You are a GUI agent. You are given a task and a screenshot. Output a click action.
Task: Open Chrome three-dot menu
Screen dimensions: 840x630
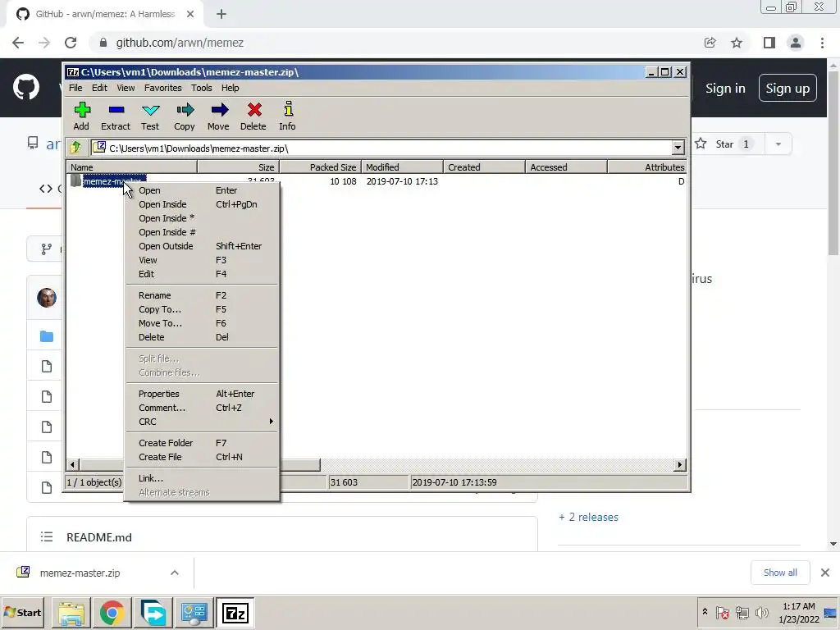[822, 43]
